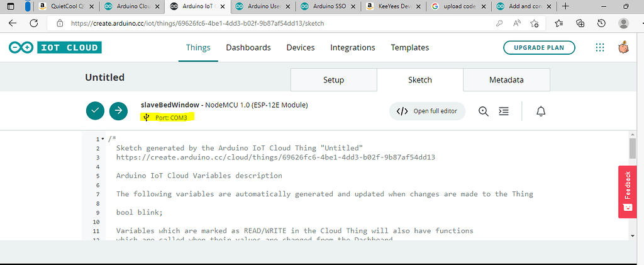The width and height of the screenshot is (644, 265).
Task: Open the notifications bell icon
Action: point(541,111)
